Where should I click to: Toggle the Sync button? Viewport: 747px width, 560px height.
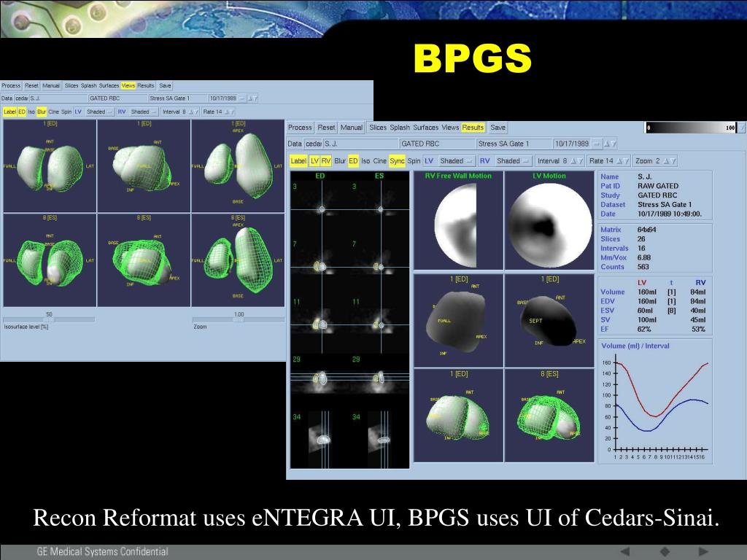[397, 161]
